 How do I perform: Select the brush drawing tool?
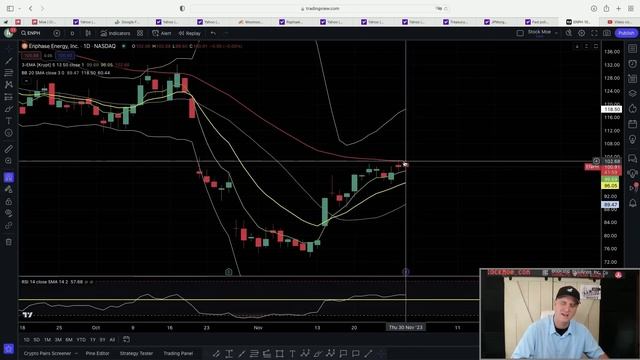pos(9,109)
